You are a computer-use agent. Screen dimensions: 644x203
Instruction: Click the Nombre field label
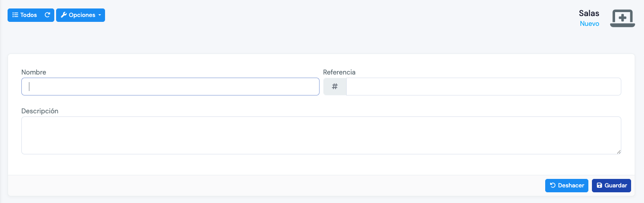coord(34,72)
